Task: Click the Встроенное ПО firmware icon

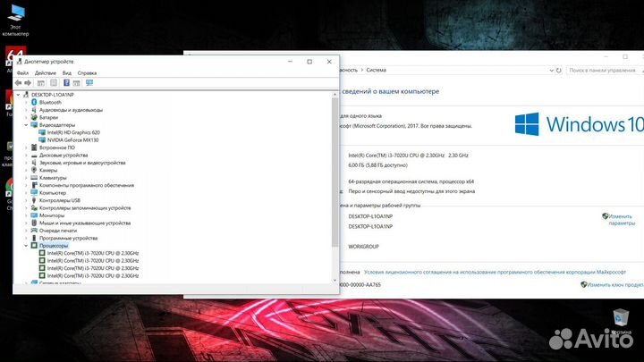Action: point(34,147)
